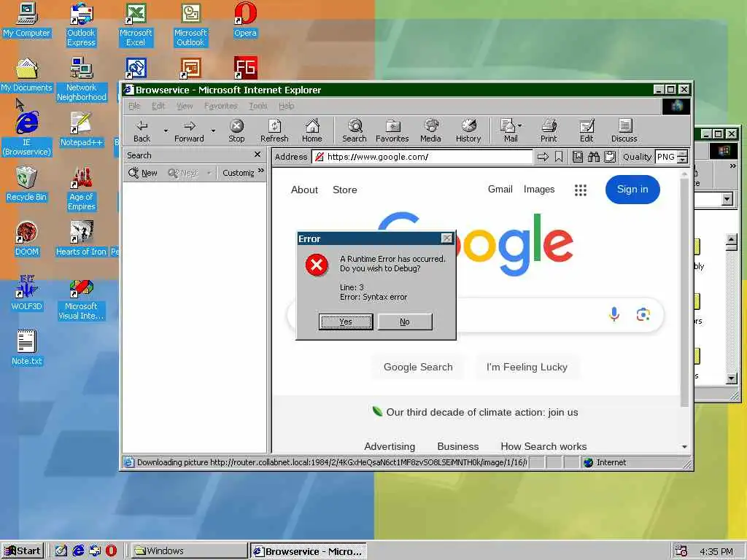Screen dimensions: 747x560
Task: Click the Google Lens camera icon
Action: 643,314
